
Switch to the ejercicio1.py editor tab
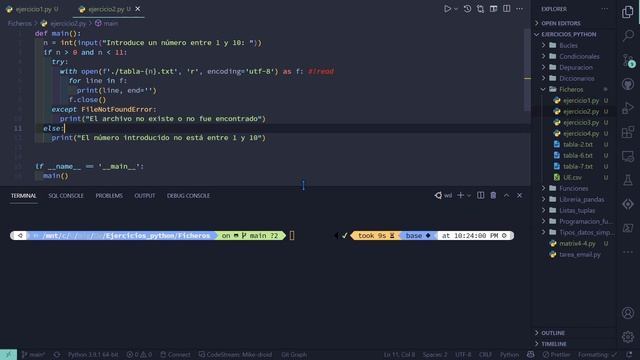pyautogui.click(x=32, y=9)
